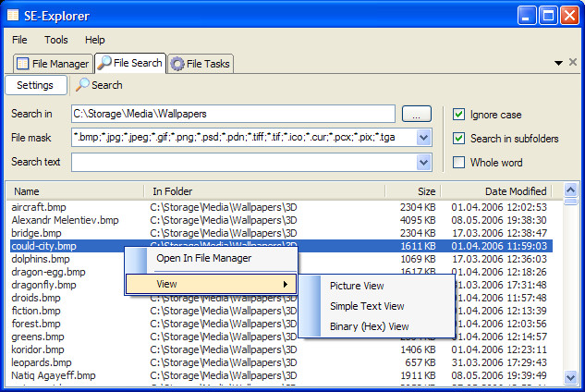
Task: Open the File Tasks tab
Action: pyautogui.click(x=201, y=64)
